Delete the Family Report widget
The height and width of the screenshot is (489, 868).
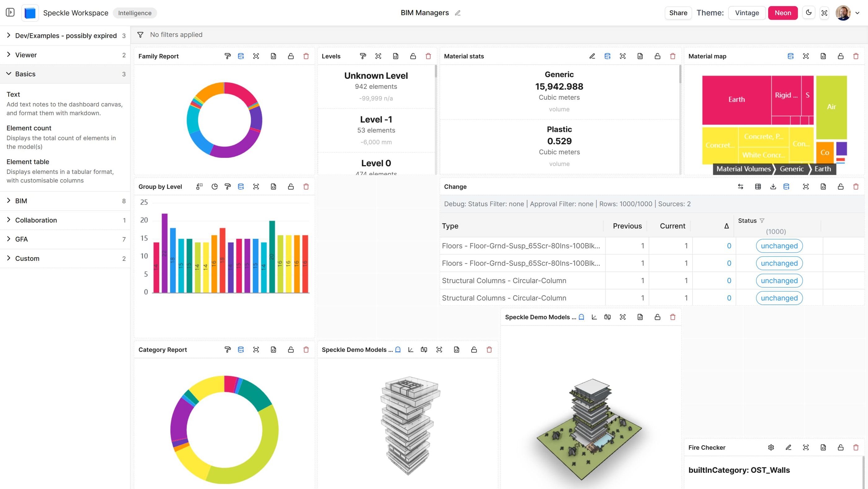tap(306, 56)
